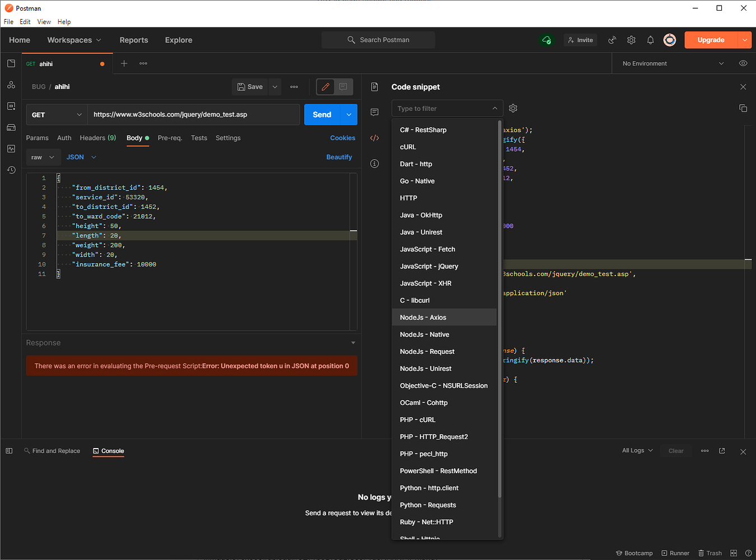This screenshot has width=756, height=560.
Task: Click the Beautify link above the editor
Action: (339, 157)
